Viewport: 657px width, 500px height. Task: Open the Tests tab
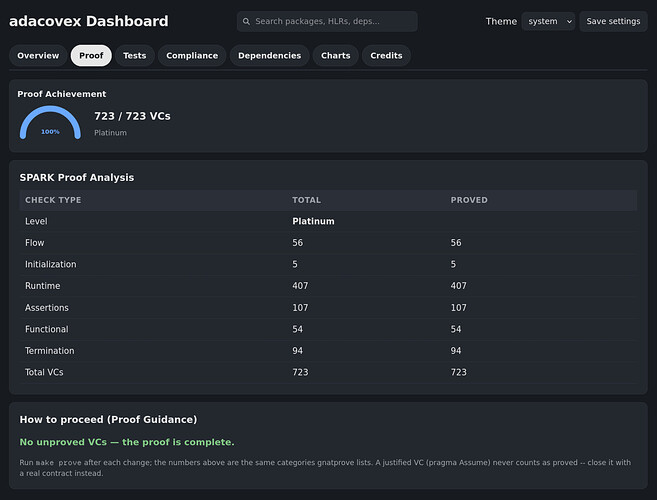point(135,55)
